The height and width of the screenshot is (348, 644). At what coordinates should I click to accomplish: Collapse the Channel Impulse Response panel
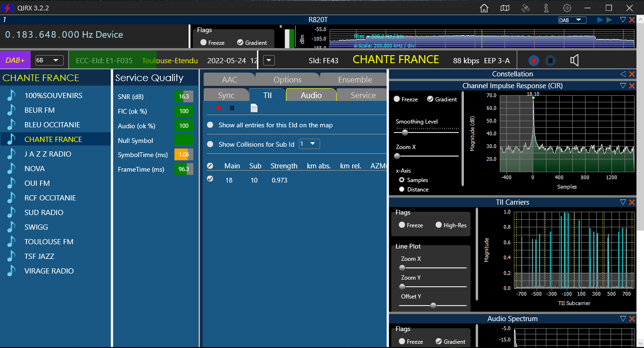(623, 86)
